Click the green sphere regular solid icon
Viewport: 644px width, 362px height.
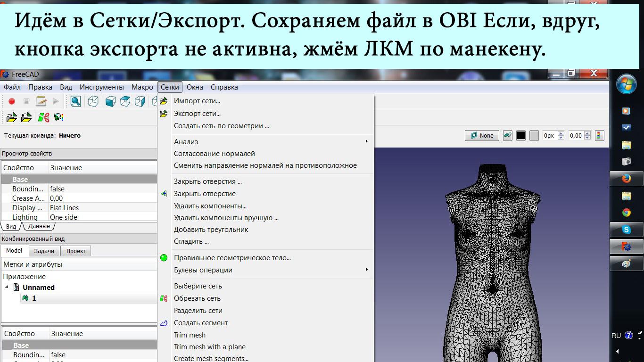(x=164, y=258)
